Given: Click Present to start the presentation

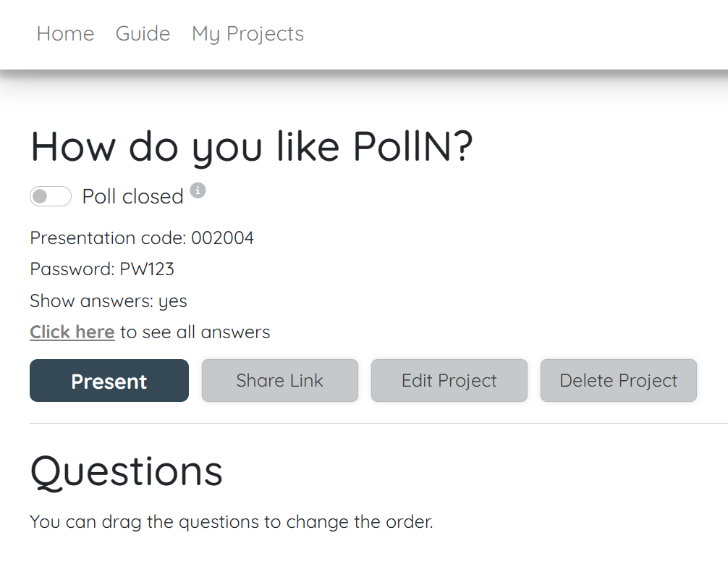Looking at the screenshot, I should (x=109, y=380).
